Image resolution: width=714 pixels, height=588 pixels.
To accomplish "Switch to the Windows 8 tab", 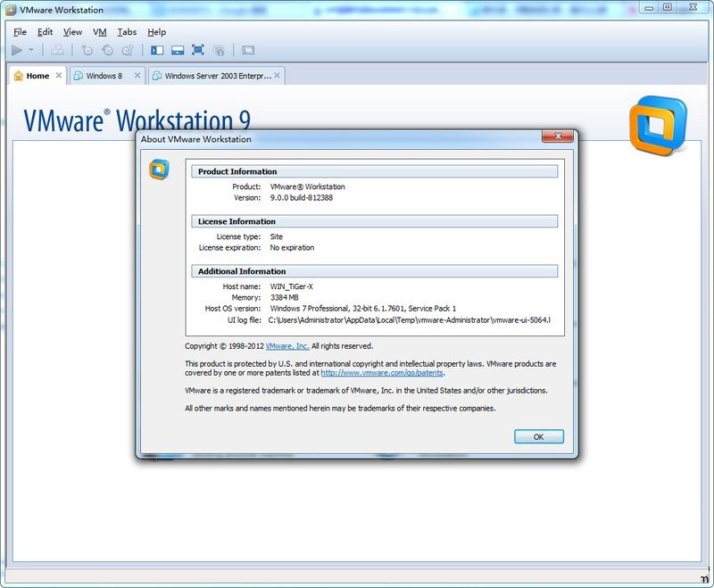I will (x=104, y=76).
